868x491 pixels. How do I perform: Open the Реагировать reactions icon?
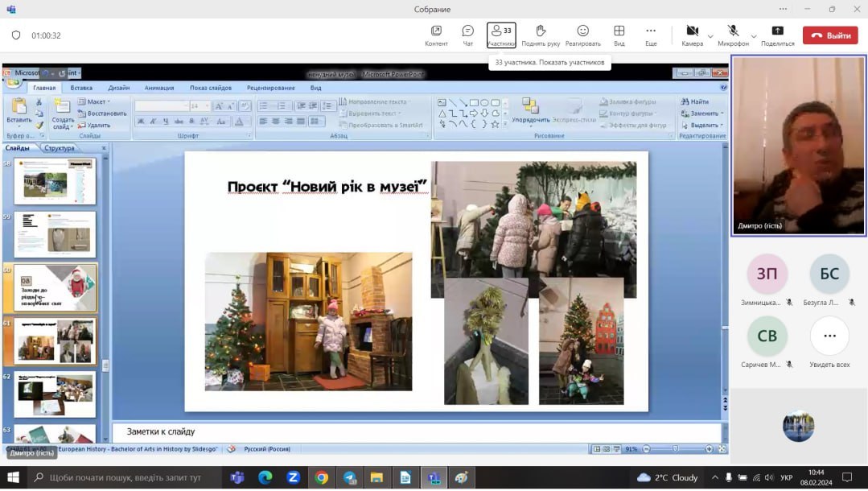582,35
